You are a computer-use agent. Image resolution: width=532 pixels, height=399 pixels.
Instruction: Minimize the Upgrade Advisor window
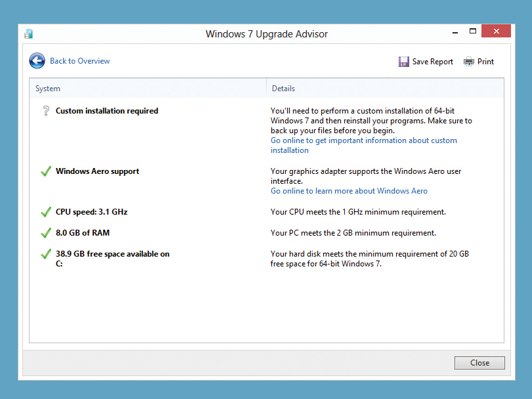(455, 31)
